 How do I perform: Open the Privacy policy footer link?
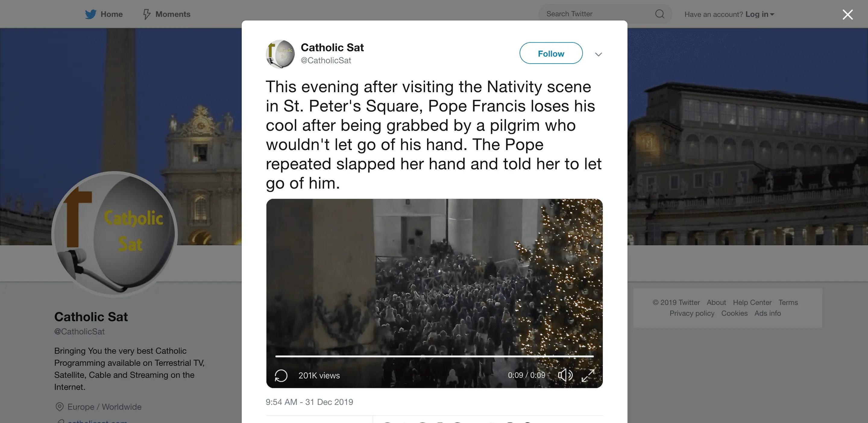[691, 313]
